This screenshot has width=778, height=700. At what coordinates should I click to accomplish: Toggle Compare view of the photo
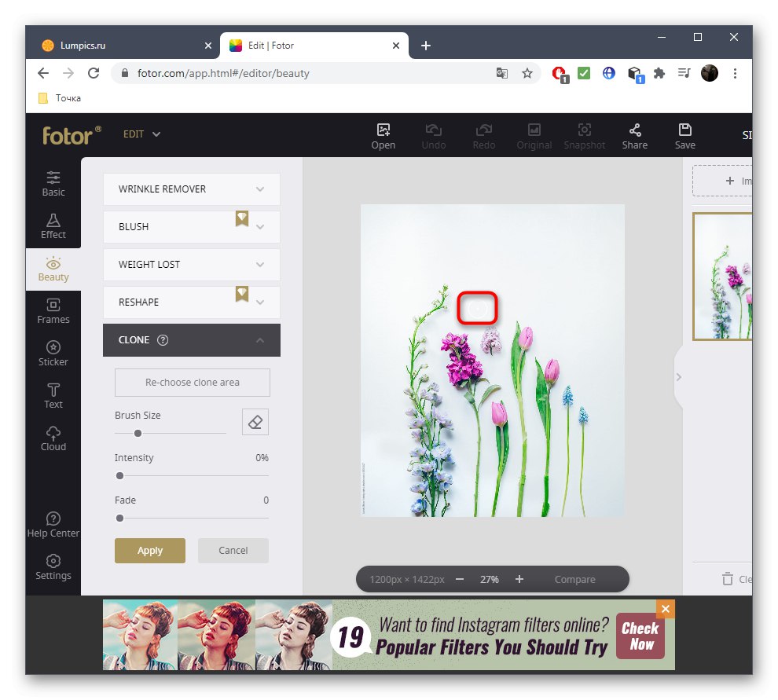tap(574, 579)
